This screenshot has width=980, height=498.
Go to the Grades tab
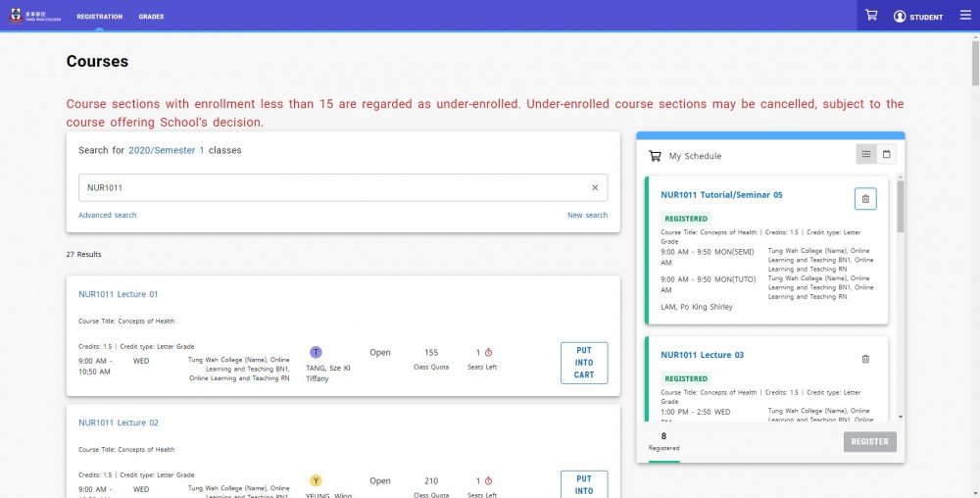point(151,17)
